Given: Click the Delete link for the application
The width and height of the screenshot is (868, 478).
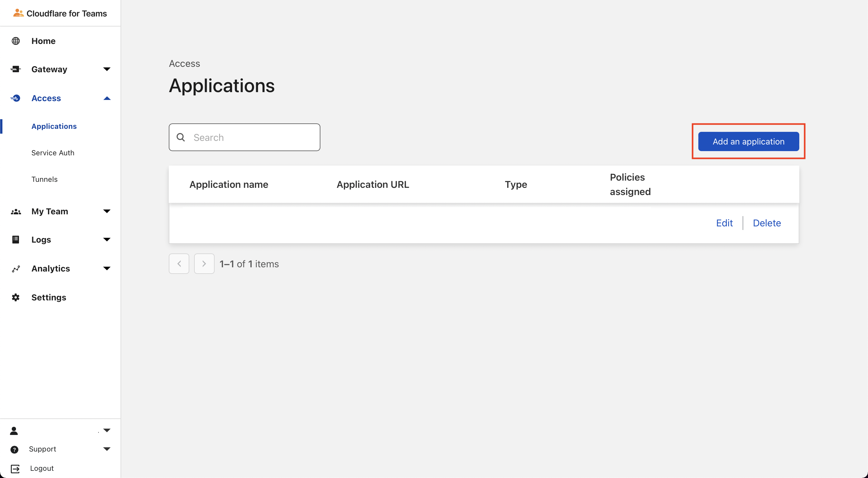Looking at the screenshot, I should click(x=766, y=223).
